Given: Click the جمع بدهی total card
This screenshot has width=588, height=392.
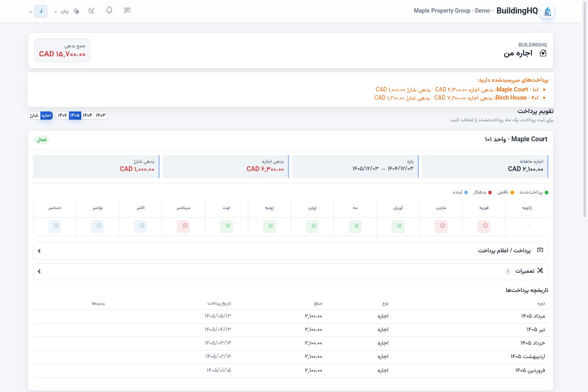Looking at the screenshot, I should pos(62,50).
